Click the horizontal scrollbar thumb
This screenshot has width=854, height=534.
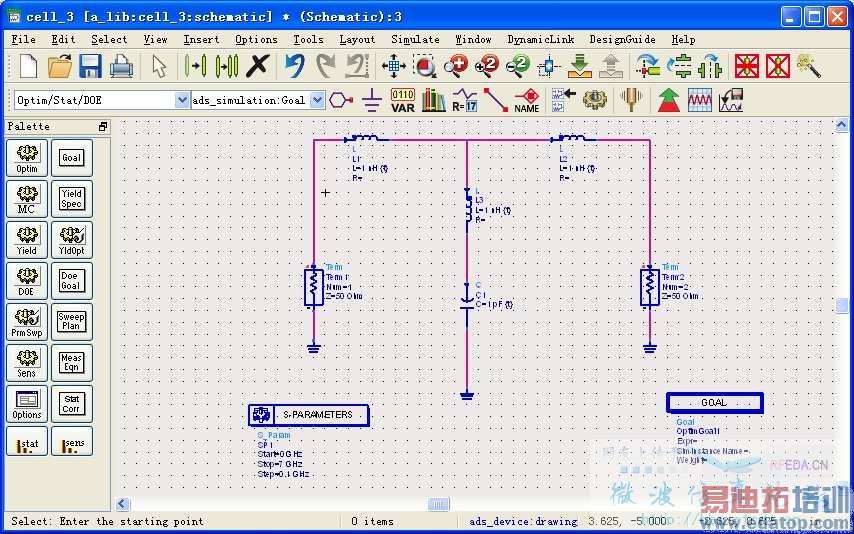coord(438,504)
